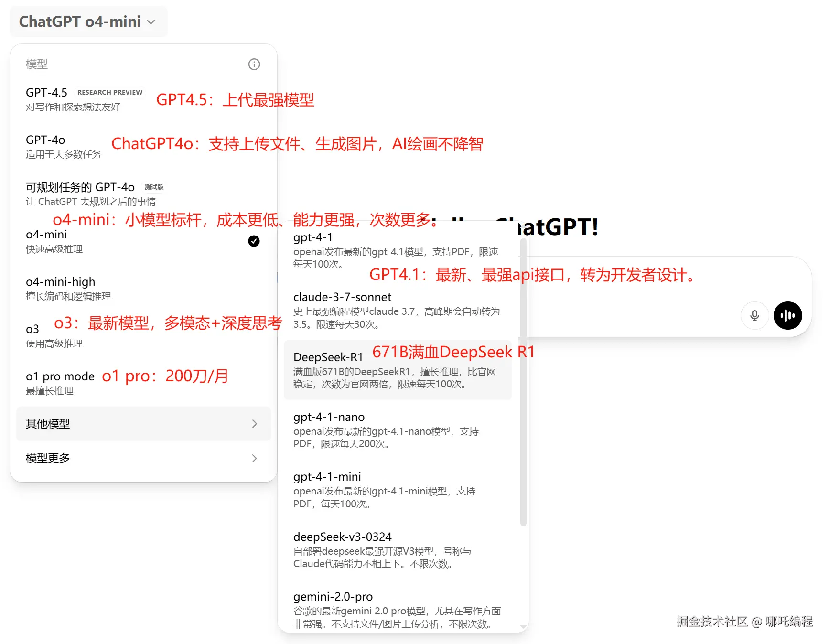Viewport: 829px width, 644px height.
Task: Start voice mode with the waveform icon
Action: point(787,315)
